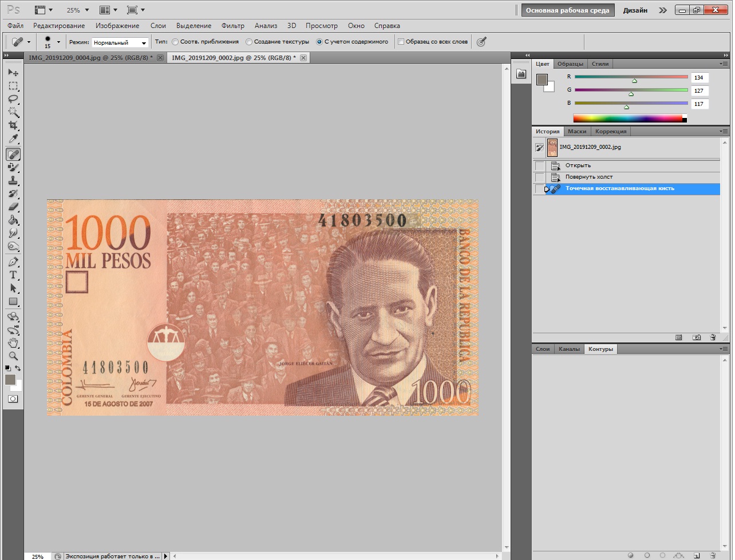
Task: Reset default colors icon in toolbox
Action: pyautogui.click(x=8, y=368)
